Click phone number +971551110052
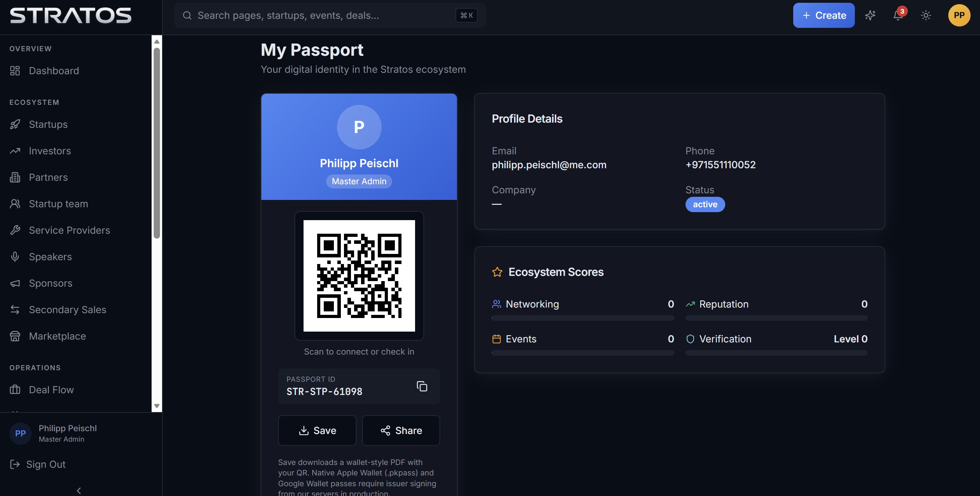Screen dimensions: 980x496 coord(720,165)
